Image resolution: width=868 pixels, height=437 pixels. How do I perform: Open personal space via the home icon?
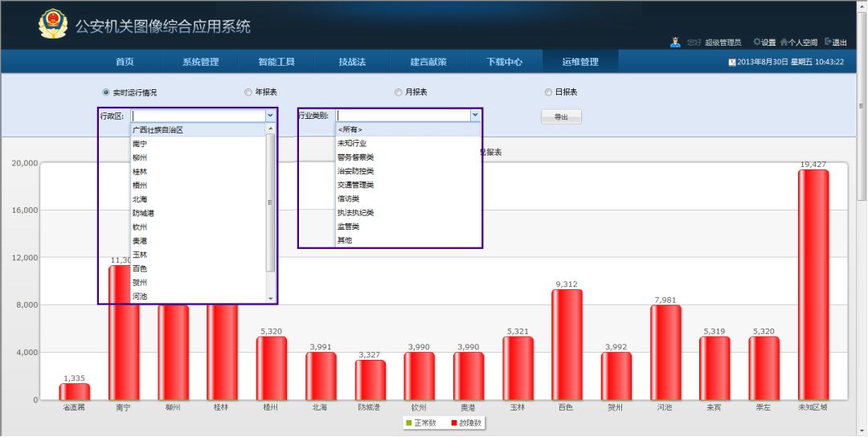(784, 42)
